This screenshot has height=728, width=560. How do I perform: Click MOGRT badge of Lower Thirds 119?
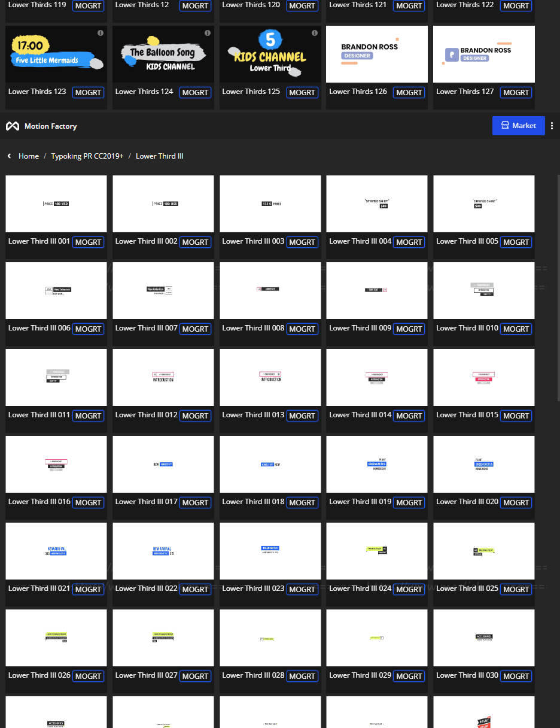(88, 5)
